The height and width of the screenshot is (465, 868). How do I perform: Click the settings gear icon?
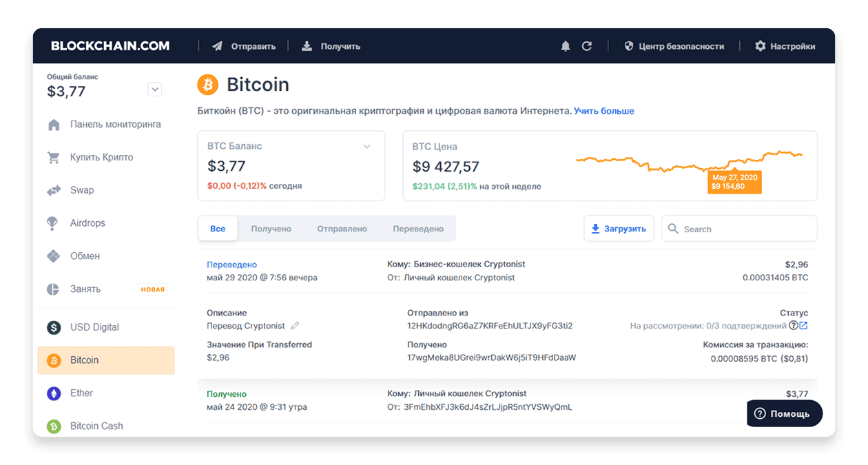tap(761, 46)
